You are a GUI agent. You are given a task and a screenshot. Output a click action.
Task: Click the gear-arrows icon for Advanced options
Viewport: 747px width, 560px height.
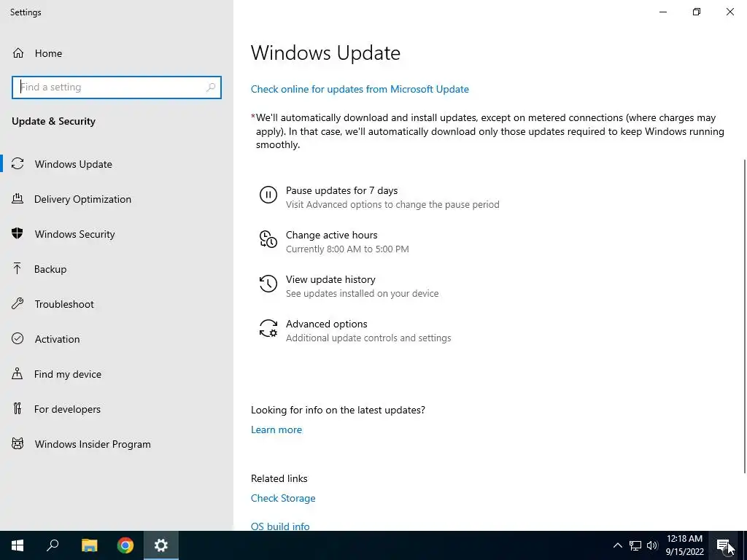(x=268, y=328)
